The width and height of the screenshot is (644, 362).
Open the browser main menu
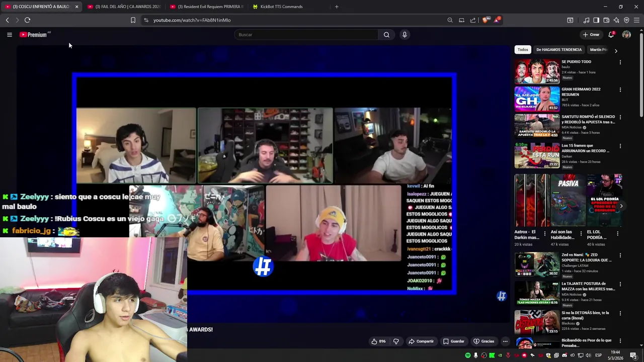point(636,20)
